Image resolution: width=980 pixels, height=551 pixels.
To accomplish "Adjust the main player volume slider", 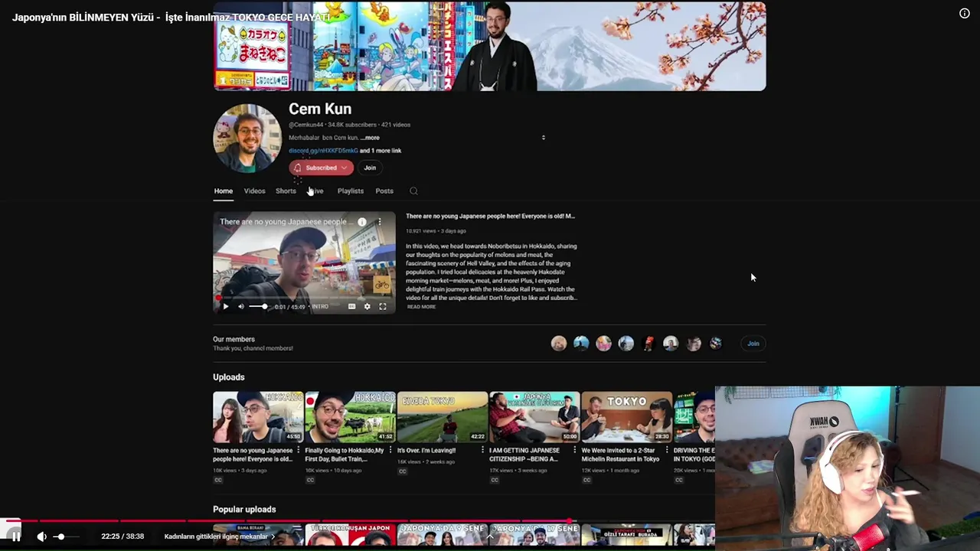I will (x=67, y=536).
